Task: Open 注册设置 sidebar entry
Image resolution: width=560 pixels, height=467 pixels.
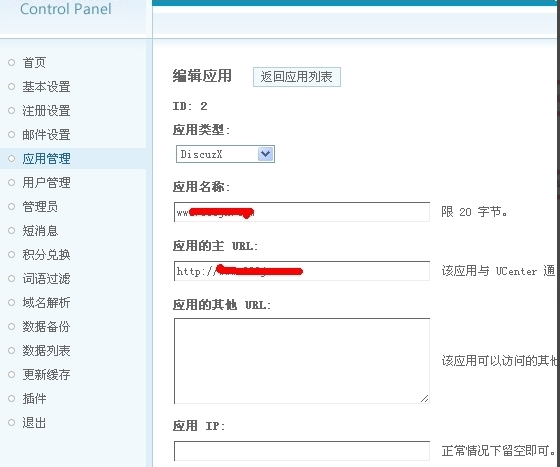Action: point(46,111)
